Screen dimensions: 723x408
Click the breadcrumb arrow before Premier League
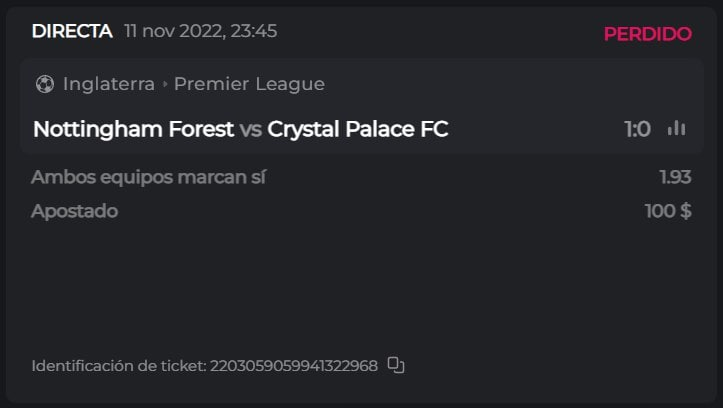(165, 85)
